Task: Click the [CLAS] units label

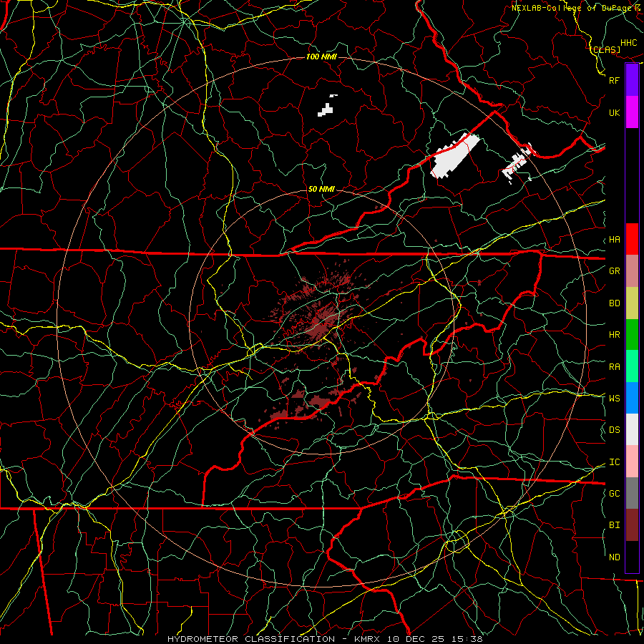Action: pos(606,49)
